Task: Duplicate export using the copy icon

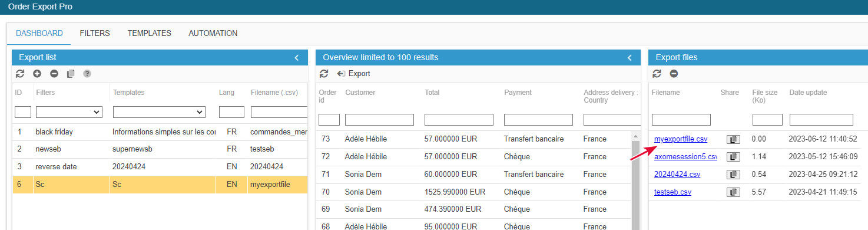Action: coord(71,74)
